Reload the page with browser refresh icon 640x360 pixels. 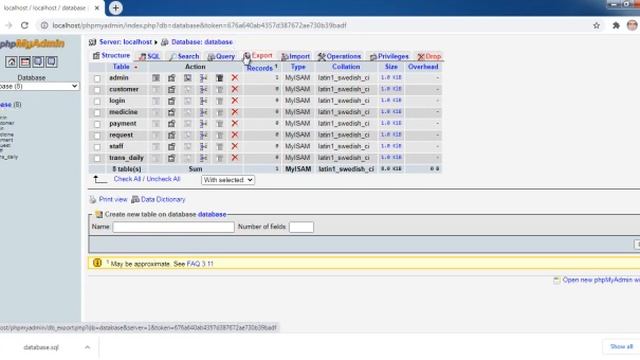[24, 25]
